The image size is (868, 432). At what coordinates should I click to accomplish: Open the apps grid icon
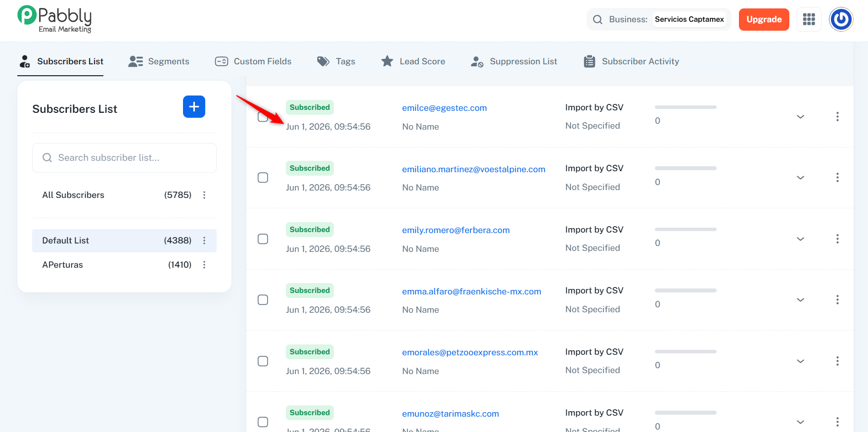pos(809,19)
